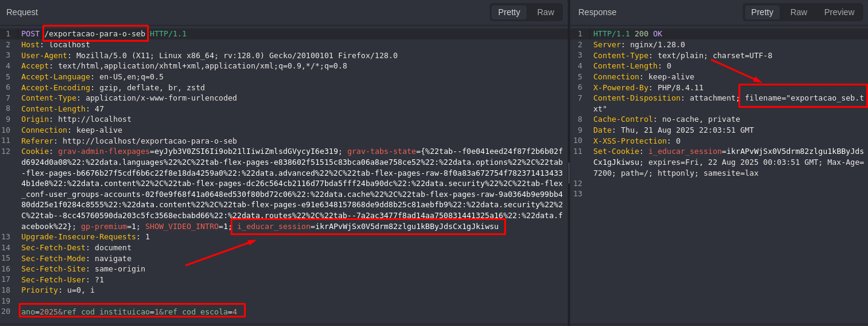This screenshot has height=326, width=868.
Task: Click the splitter handle between Request and Response
Action: (569, 173)
